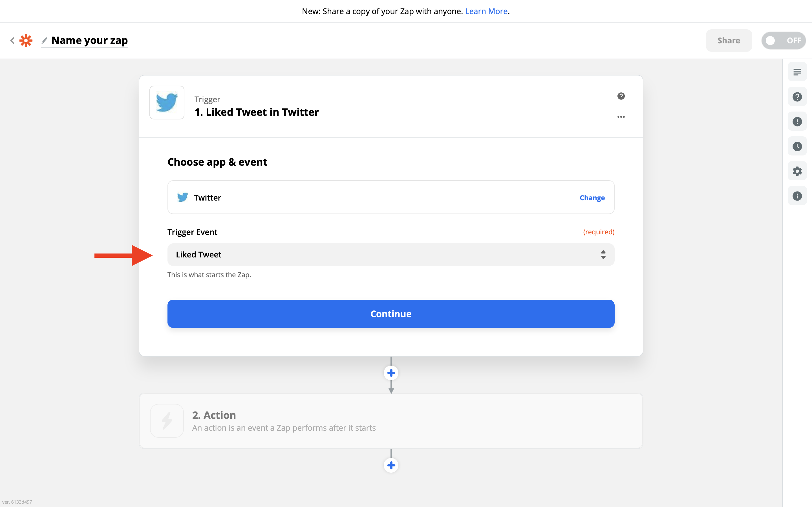Toggle the zap OFF switch on

[x=784, y=41]
